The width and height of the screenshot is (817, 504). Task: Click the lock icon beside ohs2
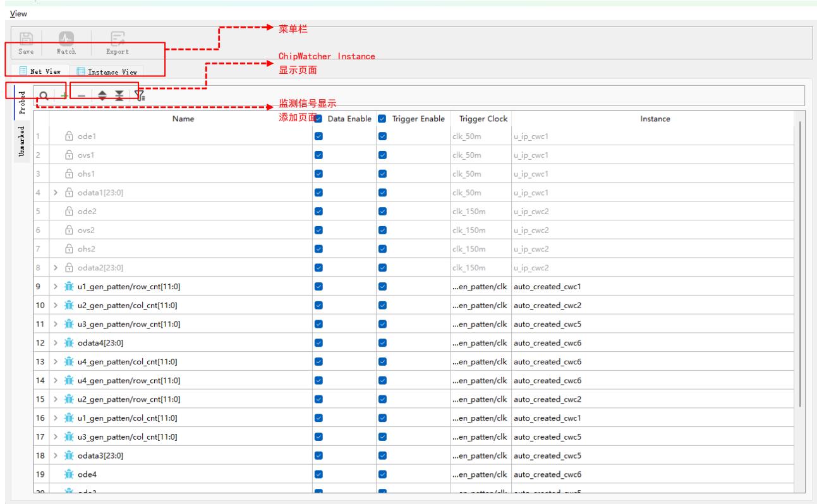70,249
